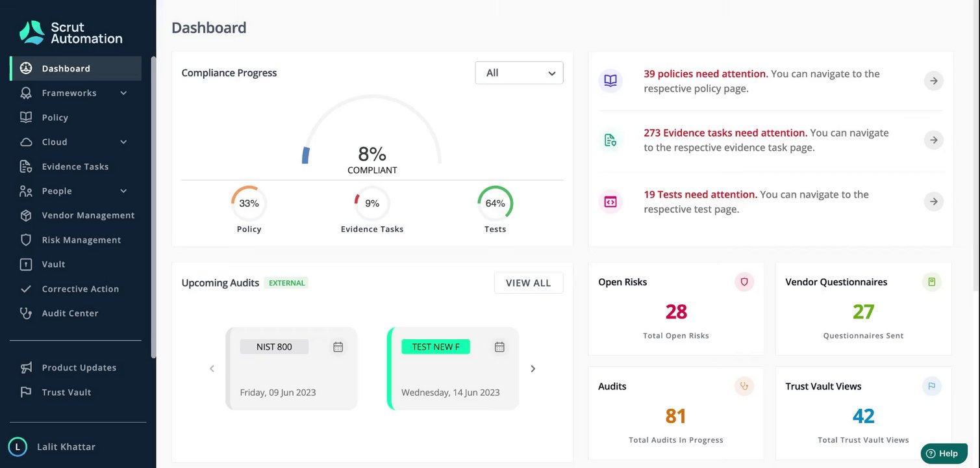The width and height of the screenshot is (980, 468).
Task: Expand the Frameworks sidebar menu
Action: [123, 93]
